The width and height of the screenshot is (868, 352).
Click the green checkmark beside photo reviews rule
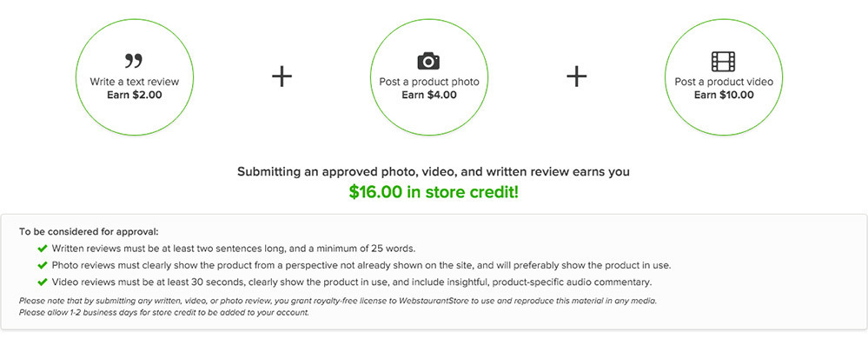[x=43, y=265]
